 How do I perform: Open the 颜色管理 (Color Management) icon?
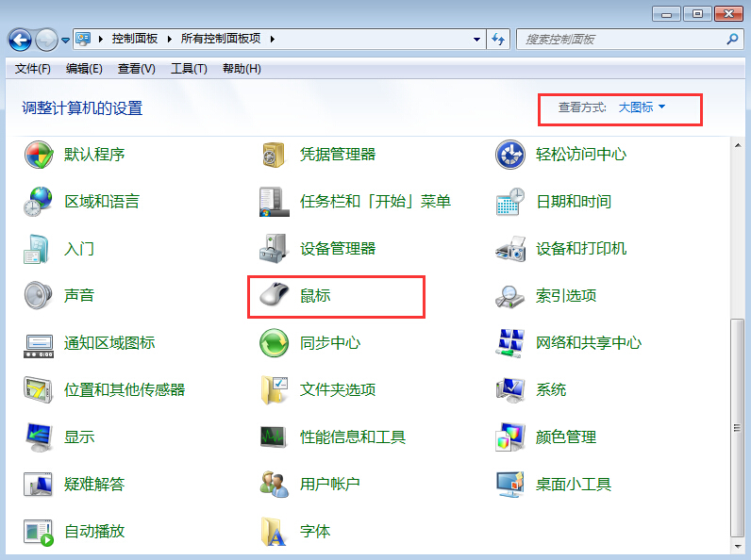pos(510,437)
